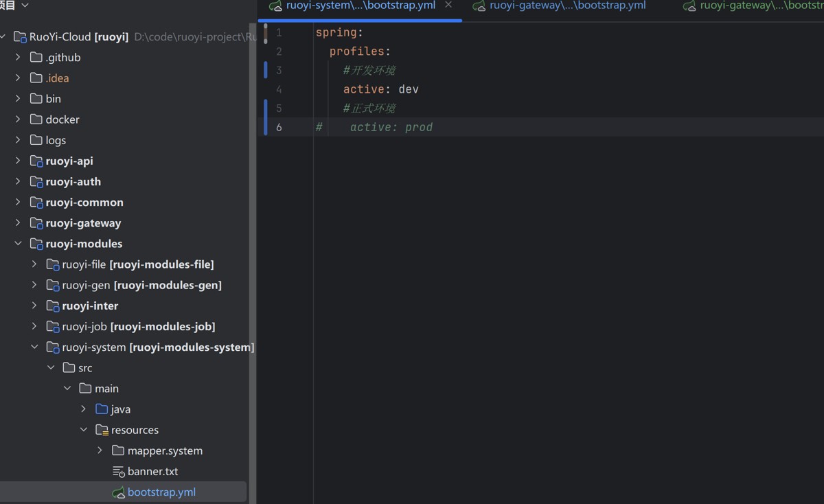Click the RuoYi-Cloud project root icon
Image resolution: width=824 pixels, height=504 pixels.
[x=21, y=37]
